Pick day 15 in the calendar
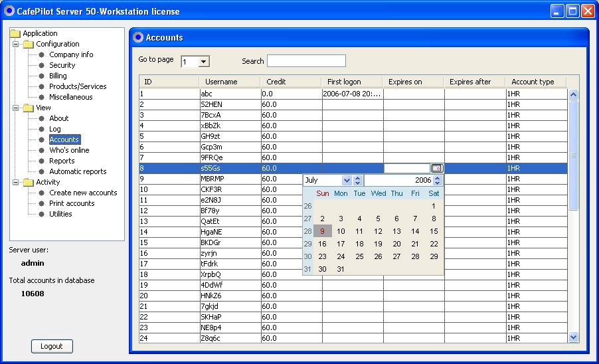The height and width of the screenshot is (364, 599). (x=434, y=231)
